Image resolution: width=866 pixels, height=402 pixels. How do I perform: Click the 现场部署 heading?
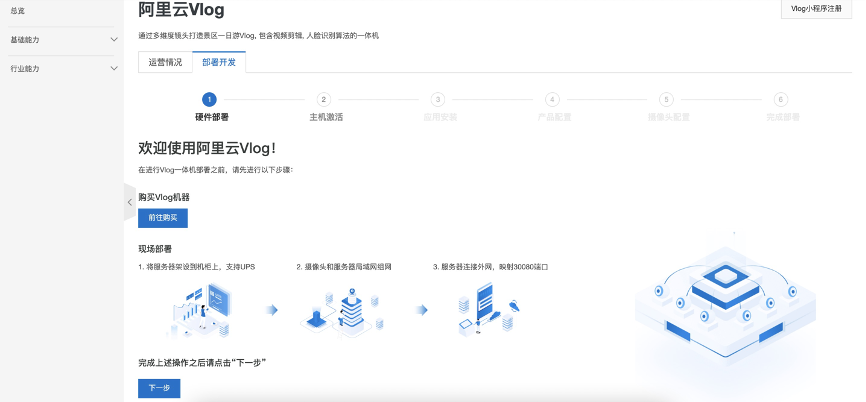coord(155,249)
